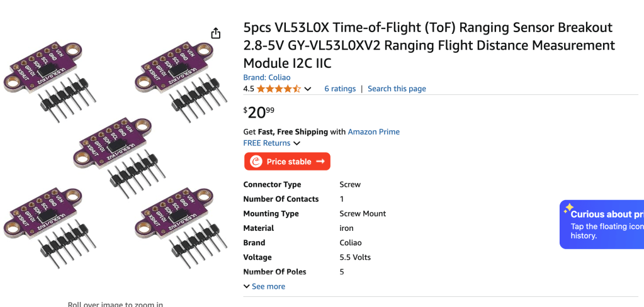Follow the Amazon Prime link
644x307 pixels.
click(x=373, y=132)
